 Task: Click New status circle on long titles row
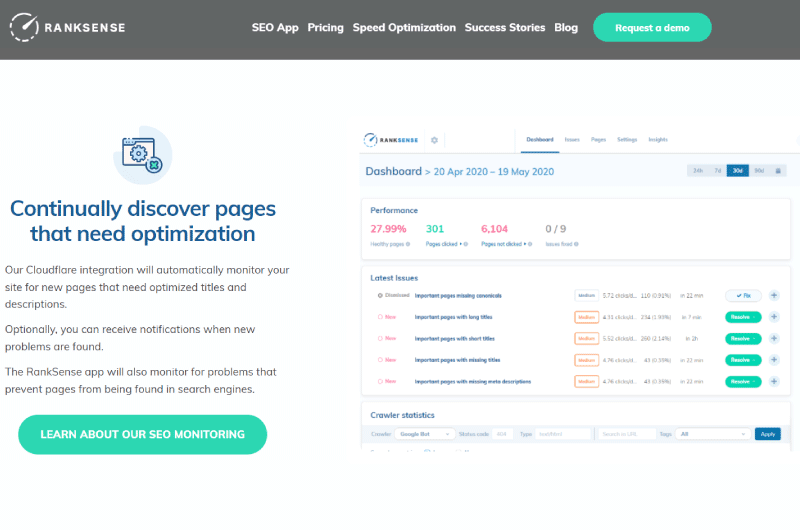pos(380,317)
